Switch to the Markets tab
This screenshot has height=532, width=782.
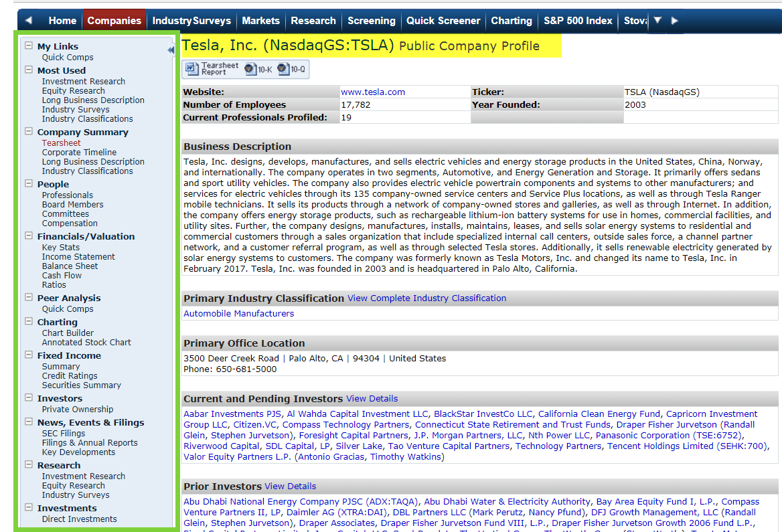click(261, 21)
